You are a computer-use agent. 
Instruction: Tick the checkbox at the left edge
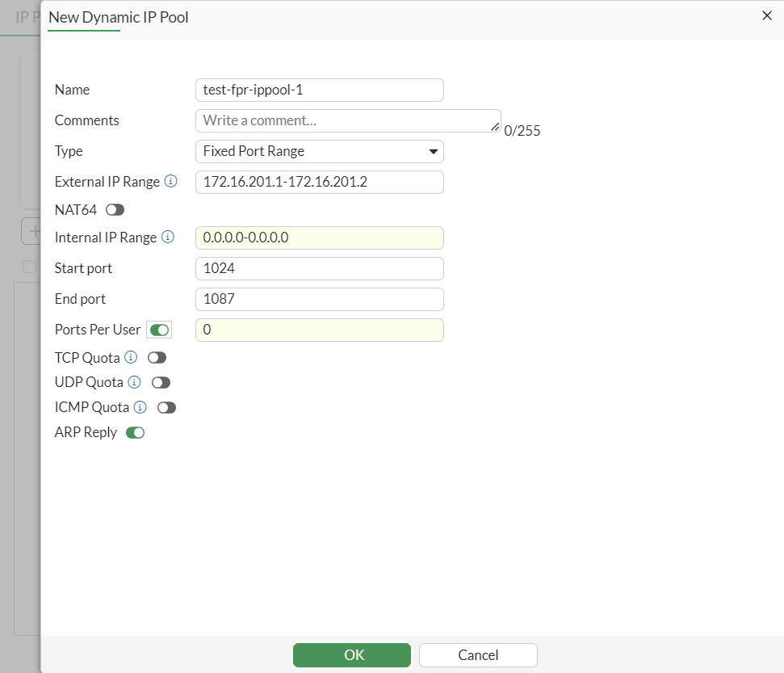point(30,267)
